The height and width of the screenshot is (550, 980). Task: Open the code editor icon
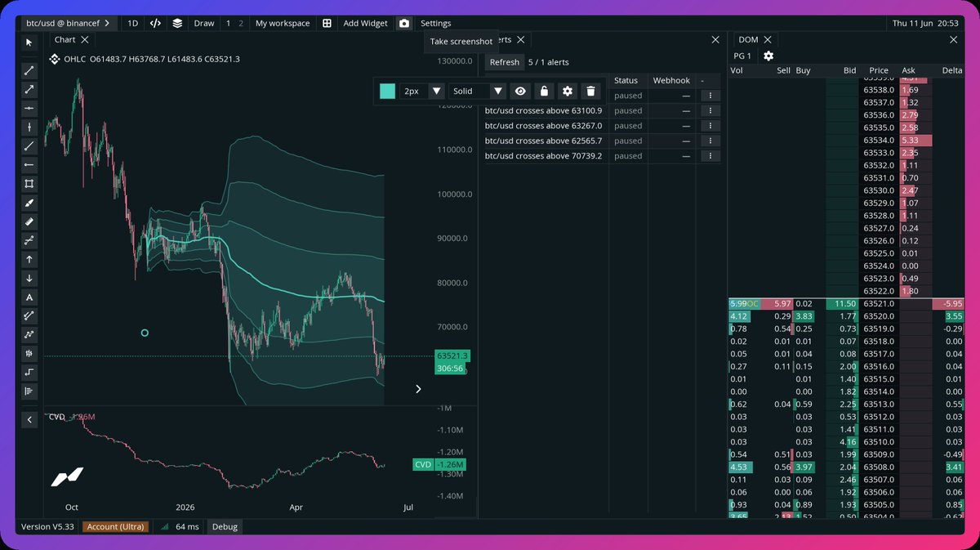coord(155,23)
